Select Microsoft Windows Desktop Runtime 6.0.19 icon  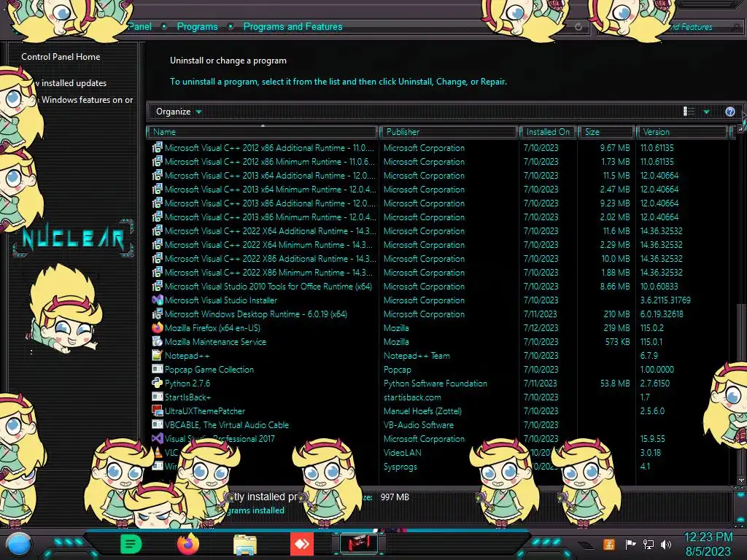click(158, 314)
